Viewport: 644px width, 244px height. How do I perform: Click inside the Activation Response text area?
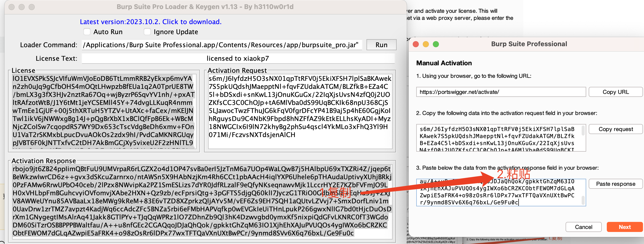(202, 202)
